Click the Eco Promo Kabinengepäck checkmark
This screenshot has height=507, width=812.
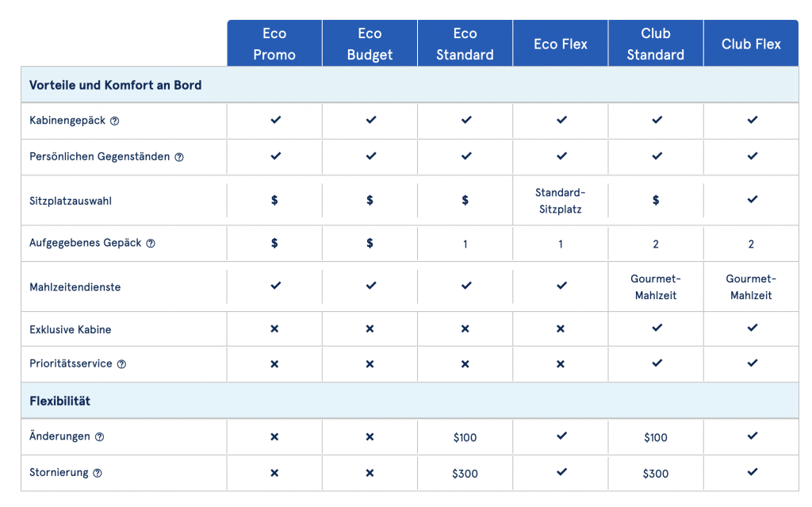[275, 121]
